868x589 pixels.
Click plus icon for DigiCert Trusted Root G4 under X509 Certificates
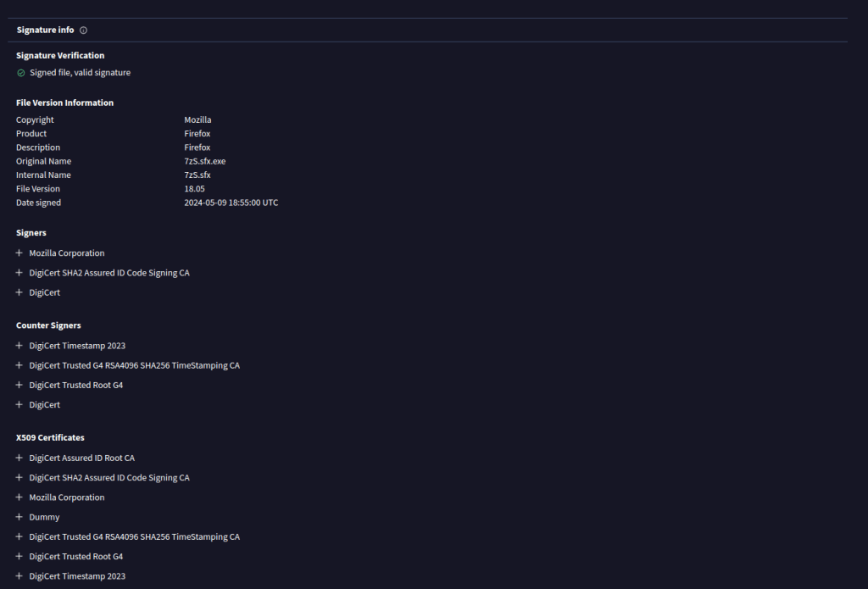click(x=19, y=557)
